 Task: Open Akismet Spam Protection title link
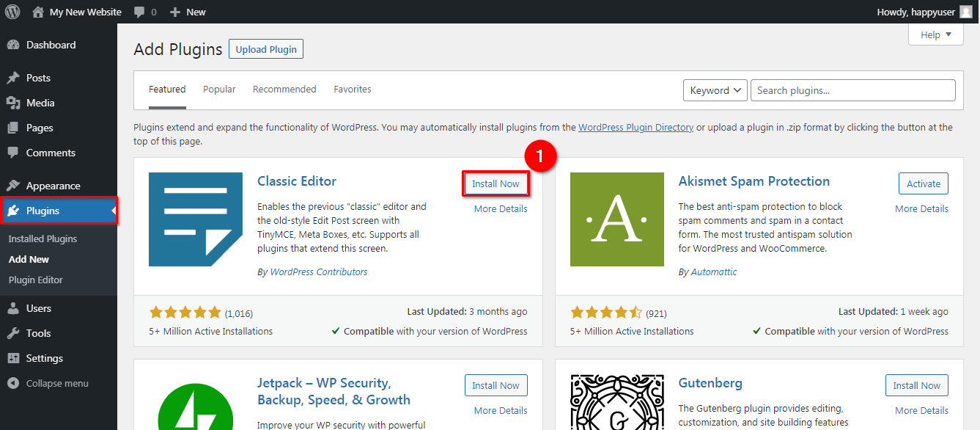754,181
